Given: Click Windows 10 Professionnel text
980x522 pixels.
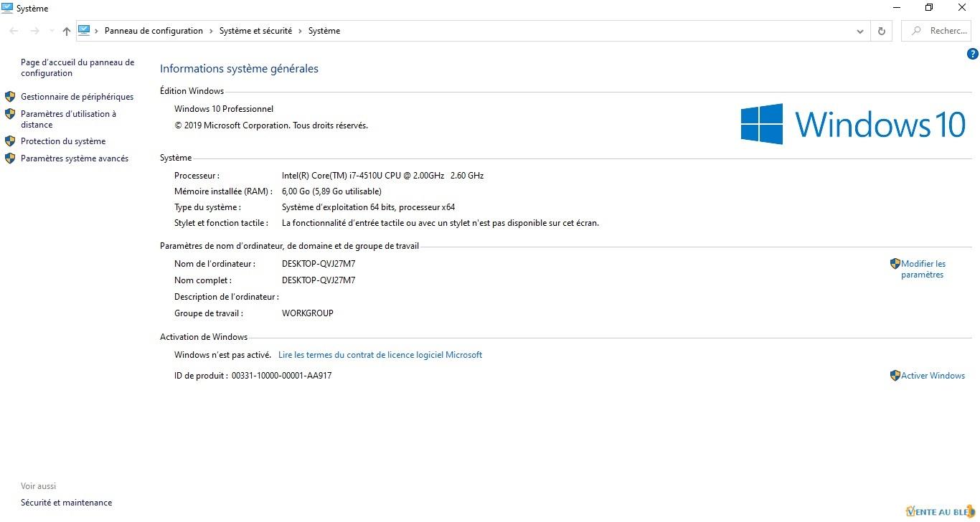Looking at the screenshot, I should (224, 109).
